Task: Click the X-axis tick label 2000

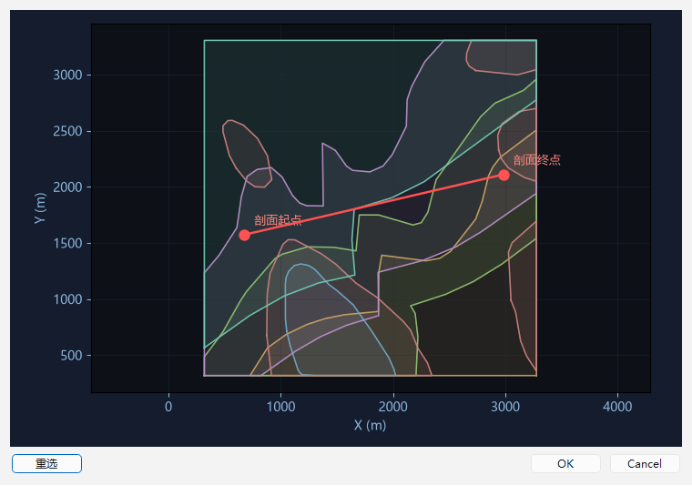Action: [393, 406]
